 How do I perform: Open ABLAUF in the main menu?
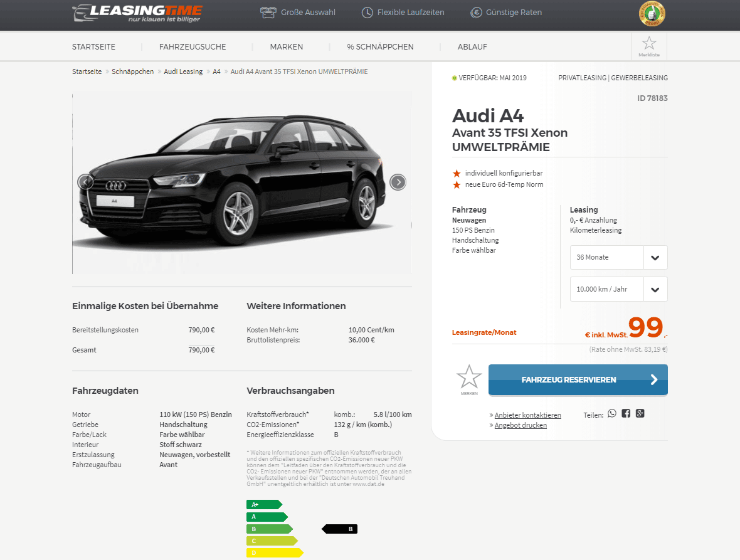click(472, 46)
